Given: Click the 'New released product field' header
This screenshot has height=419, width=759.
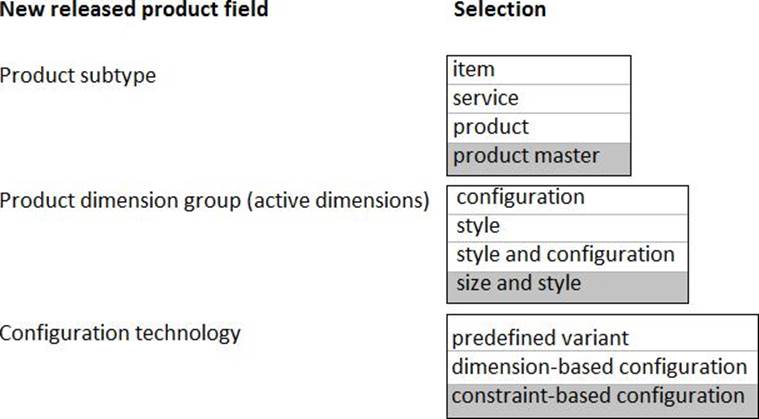Looking at the screenshot, I should pyautogui.click(x=134, y=10).
